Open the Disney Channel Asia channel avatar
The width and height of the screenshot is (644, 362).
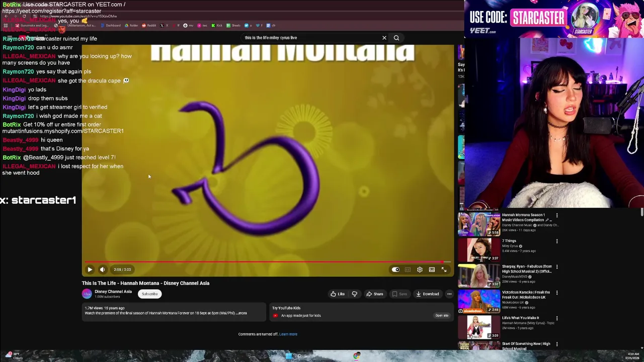tap(87, 294)
